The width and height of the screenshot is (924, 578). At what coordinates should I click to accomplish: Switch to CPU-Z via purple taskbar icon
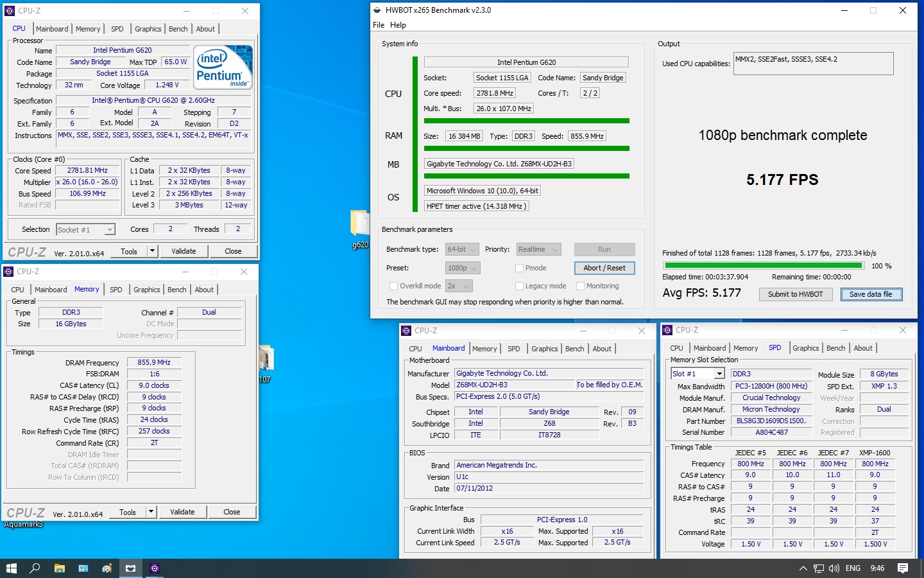tap(154, 568)
